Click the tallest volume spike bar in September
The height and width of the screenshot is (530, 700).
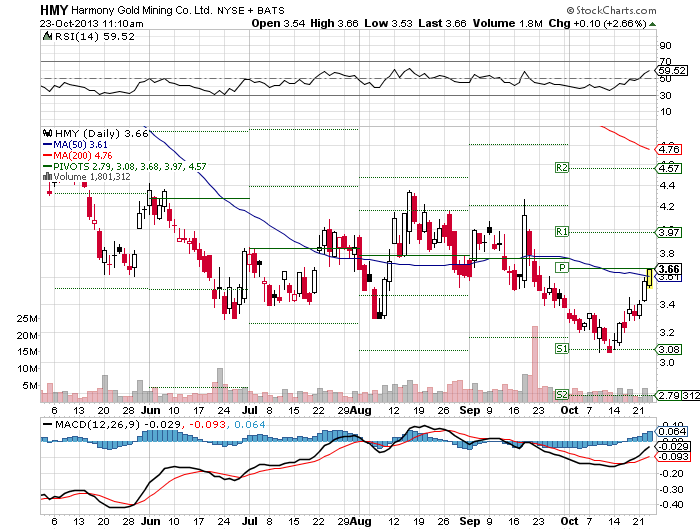point(535,363)
